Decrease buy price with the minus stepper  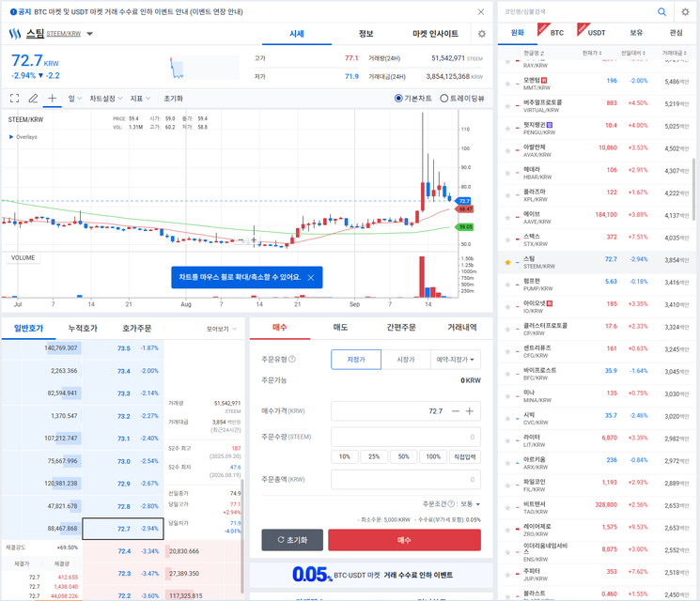coord(456,411)
